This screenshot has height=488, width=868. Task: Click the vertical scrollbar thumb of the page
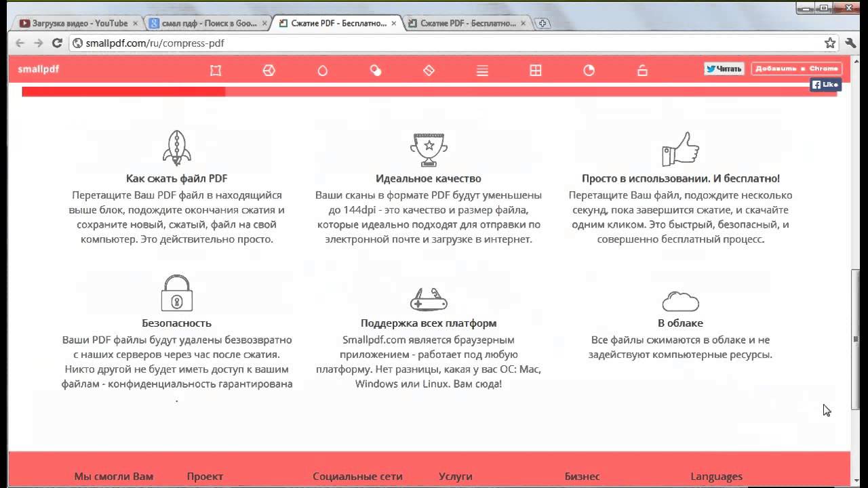(x=856, y=339)
